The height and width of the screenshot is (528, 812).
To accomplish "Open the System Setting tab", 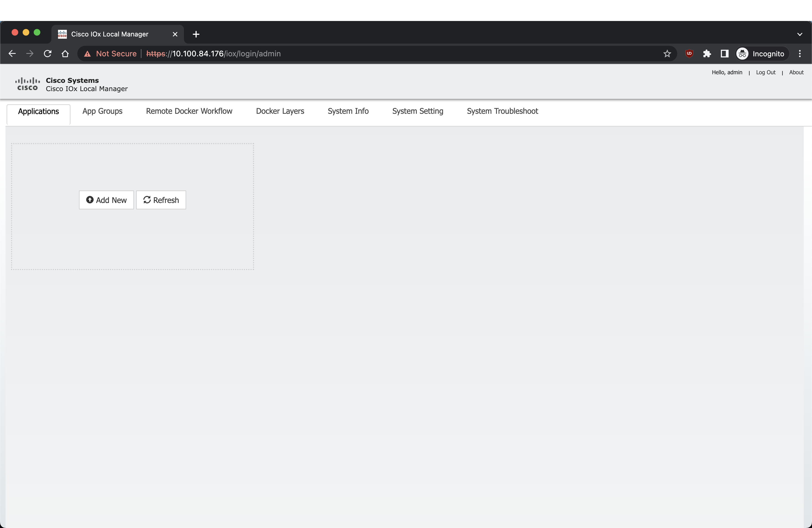I will pos(418,111).
